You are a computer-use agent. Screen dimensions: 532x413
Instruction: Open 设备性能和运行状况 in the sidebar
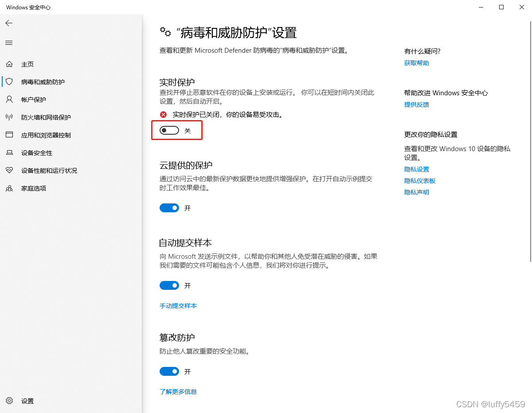pyautogui.click(x=71, y=171)
